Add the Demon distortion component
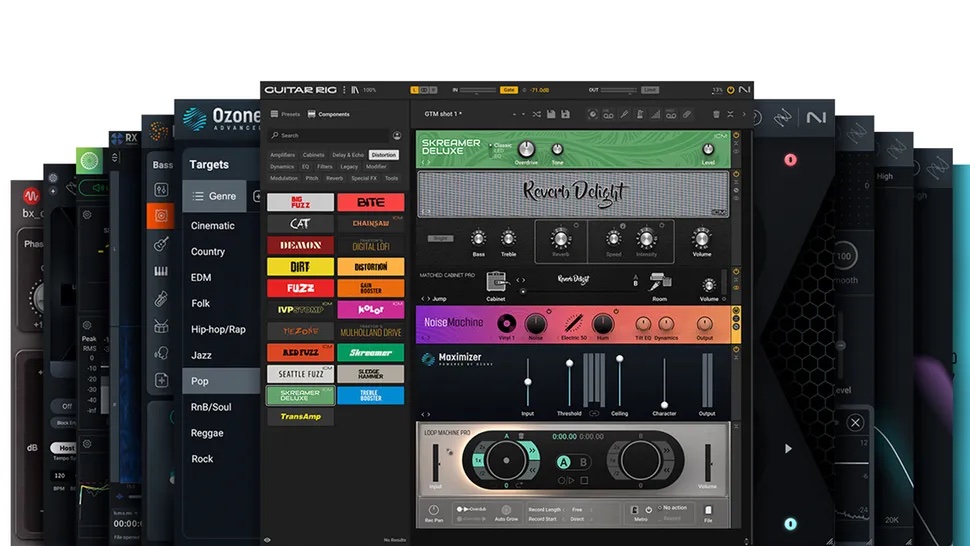970x546 pixels. point(301,245)
